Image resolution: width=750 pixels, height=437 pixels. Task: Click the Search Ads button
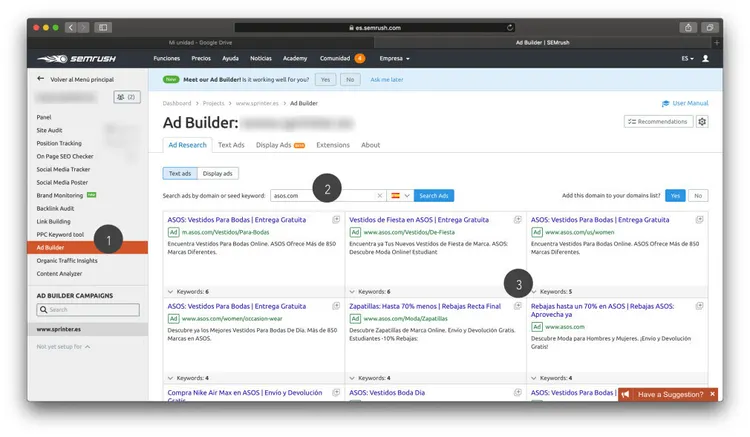(434, 196)
